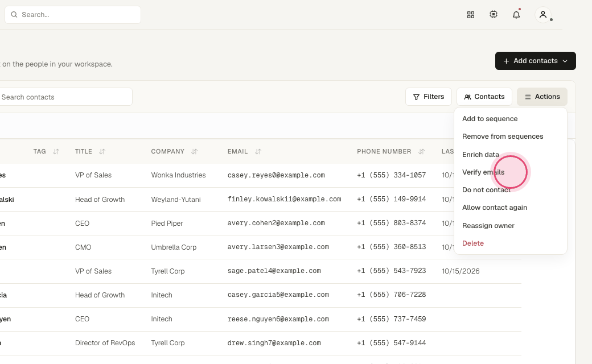Click the funnel icon on Filters
This screenshot has width=592, height=364.
416,97
